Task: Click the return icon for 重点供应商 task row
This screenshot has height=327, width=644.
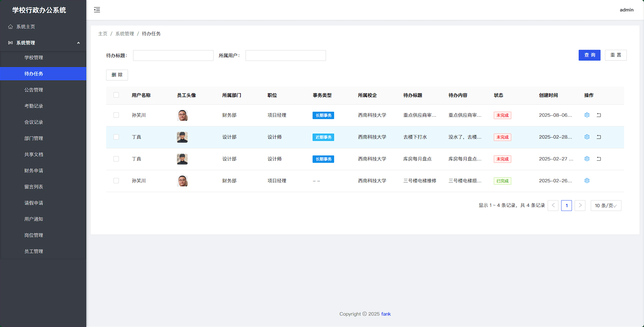Action: 599,115
